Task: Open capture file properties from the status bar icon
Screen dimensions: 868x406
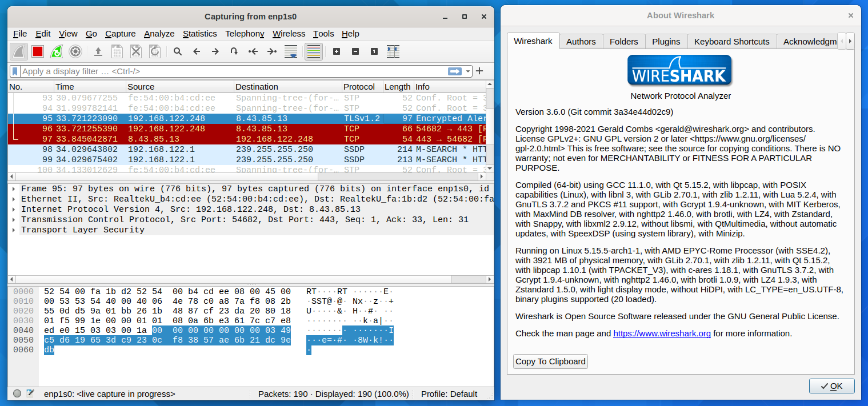Action: [x=30, y=393]
